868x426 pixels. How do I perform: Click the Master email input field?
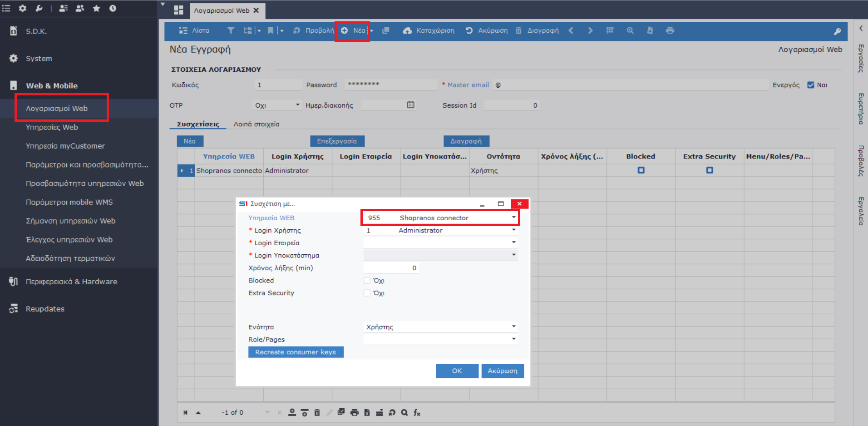coord(631,85)
